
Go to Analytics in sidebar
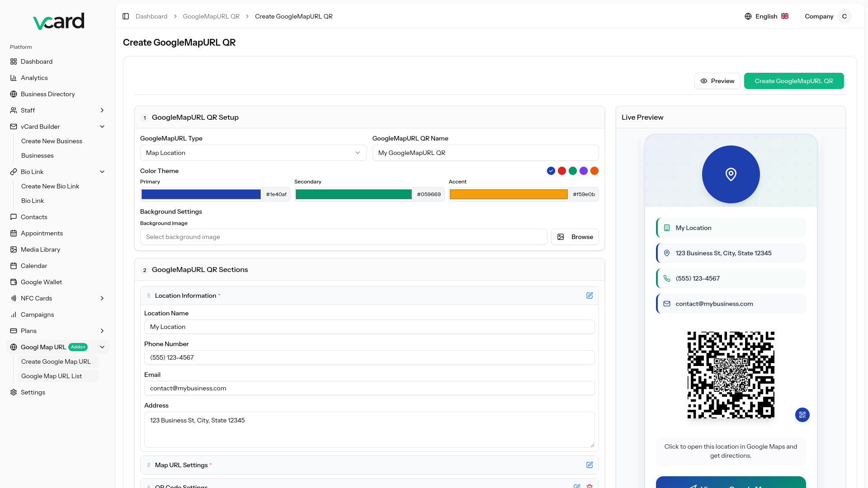coord(34,78)
